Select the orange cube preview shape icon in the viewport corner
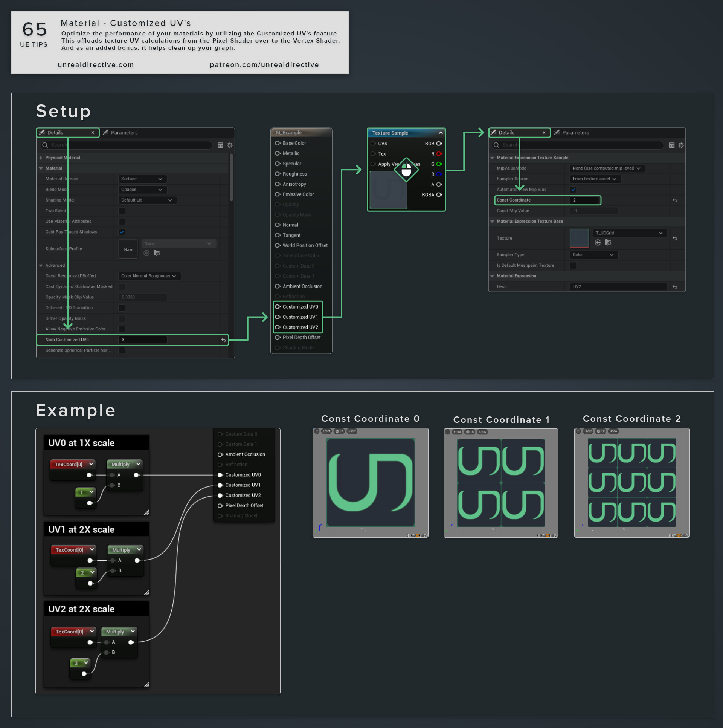Viewport: 723px width, 728px height. point(418,535)
